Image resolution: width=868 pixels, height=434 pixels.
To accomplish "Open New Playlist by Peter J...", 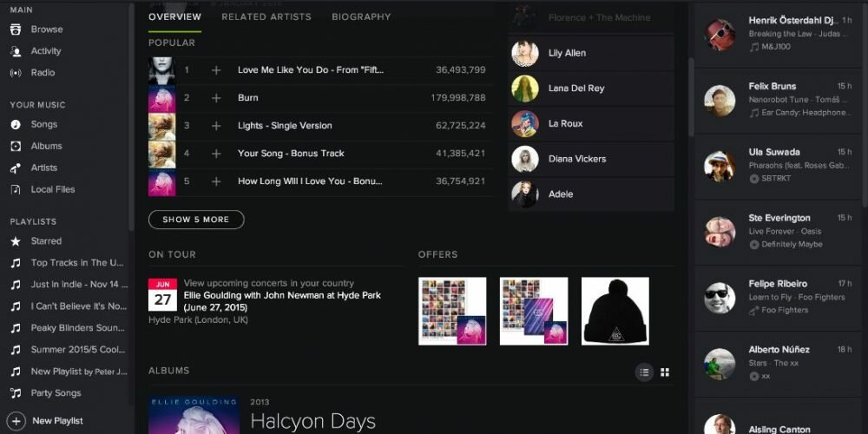I will pyautogui.click(x=79, y=372).
